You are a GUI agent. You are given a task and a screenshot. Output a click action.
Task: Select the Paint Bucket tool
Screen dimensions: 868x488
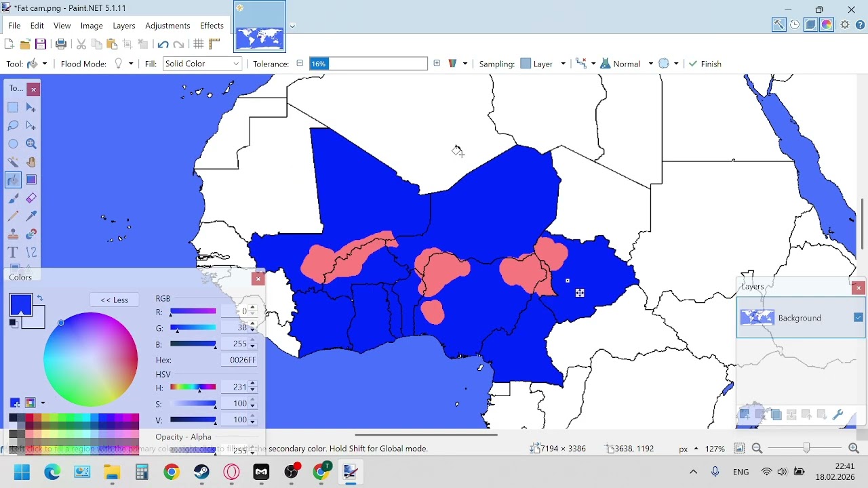[x=13, y=180]
